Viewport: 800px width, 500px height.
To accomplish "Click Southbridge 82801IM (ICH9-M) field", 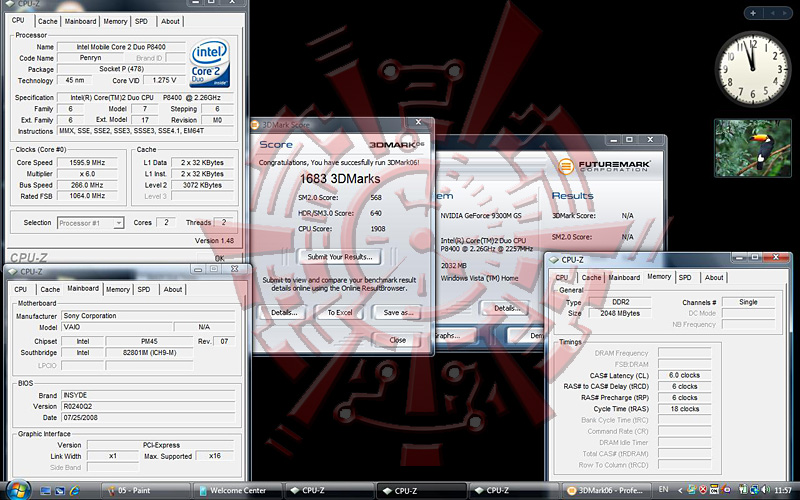I will tap(149, 353).
